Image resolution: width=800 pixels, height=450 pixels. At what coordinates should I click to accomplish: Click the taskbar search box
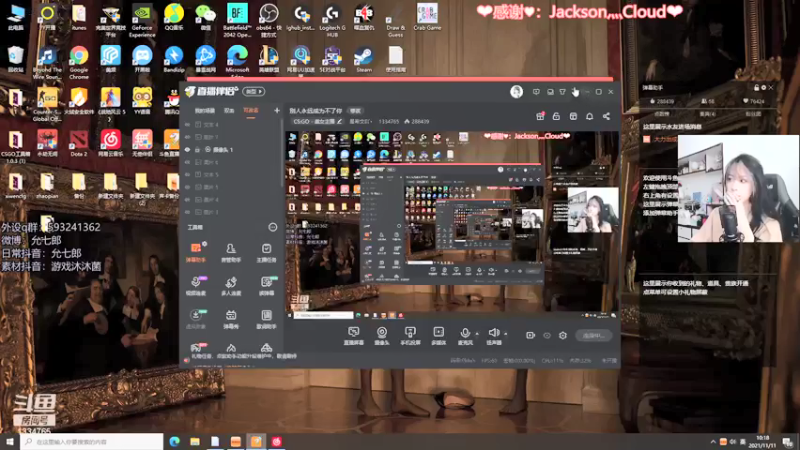(92, 441)
